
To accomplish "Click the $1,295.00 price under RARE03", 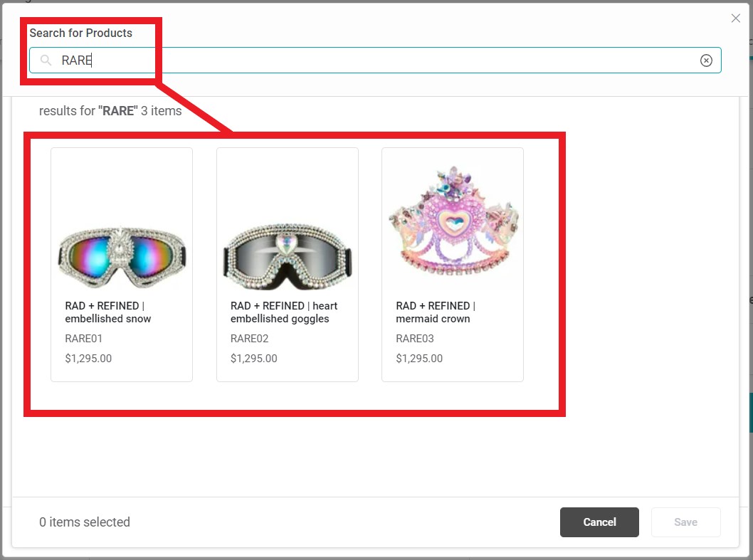I will tap(419, 359).
